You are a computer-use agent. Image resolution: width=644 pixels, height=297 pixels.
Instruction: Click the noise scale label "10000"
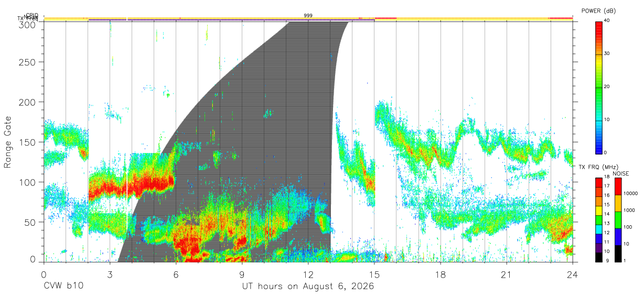point(631,194)
